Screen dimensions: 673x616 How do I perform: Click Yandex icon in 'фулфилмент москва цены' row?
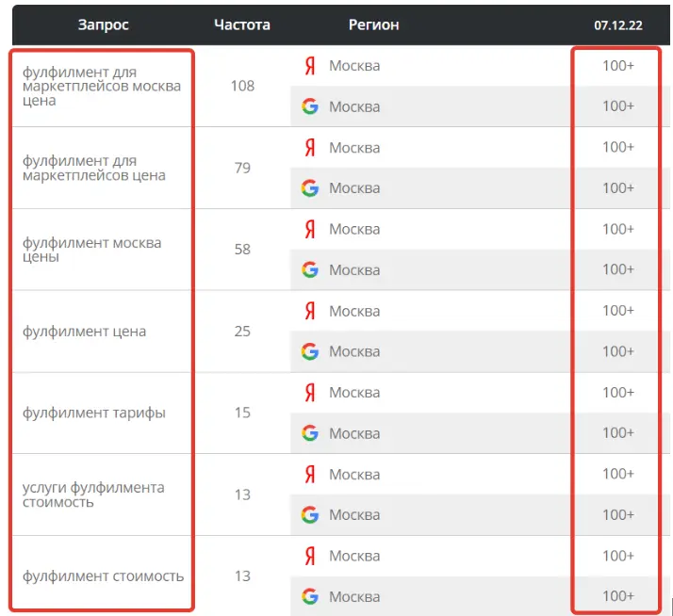point(309,229)
